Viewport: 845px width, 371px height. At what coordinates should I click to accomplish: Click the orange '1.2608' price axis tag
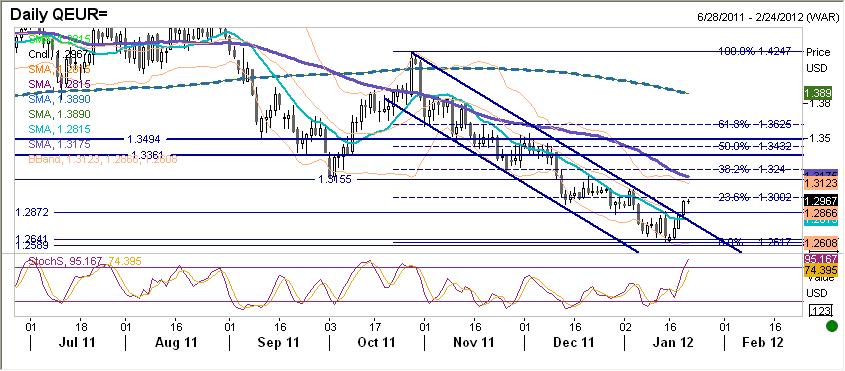tap(820, 243)
